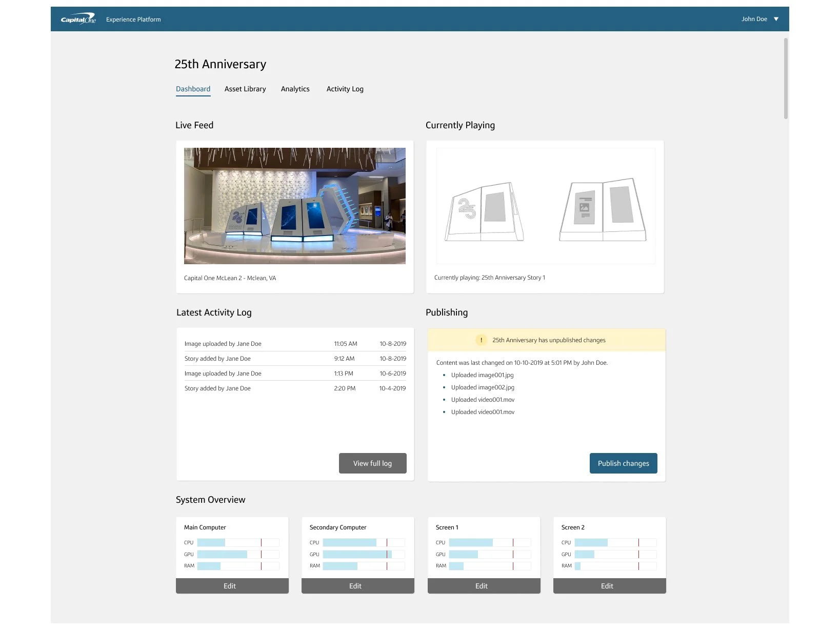
Task: Open the Asset Library tab
Action: point(245,89)
